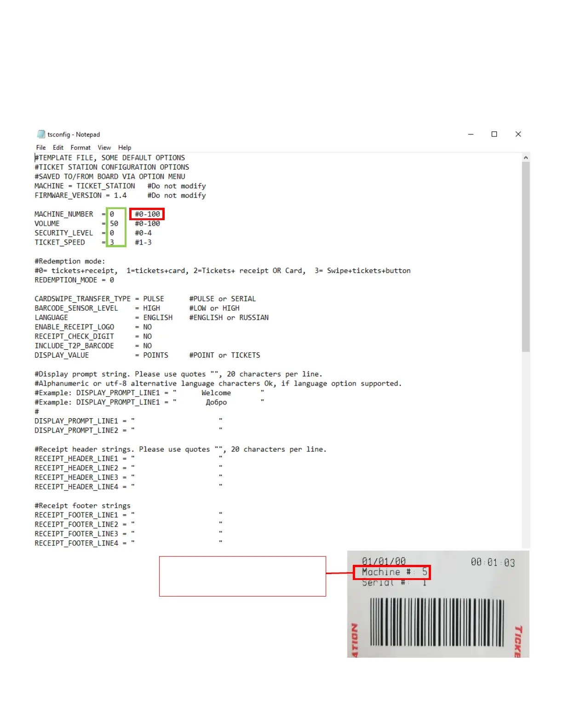The height and width of the screenshot is (728, 563).
Task: Click the 00:01:03 time on the receipt
Action: click(493, 563)
